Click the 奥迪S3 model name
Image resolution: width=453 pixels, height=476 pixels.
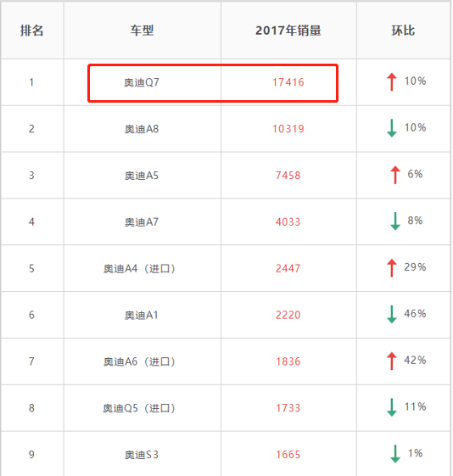click(142, 455)
